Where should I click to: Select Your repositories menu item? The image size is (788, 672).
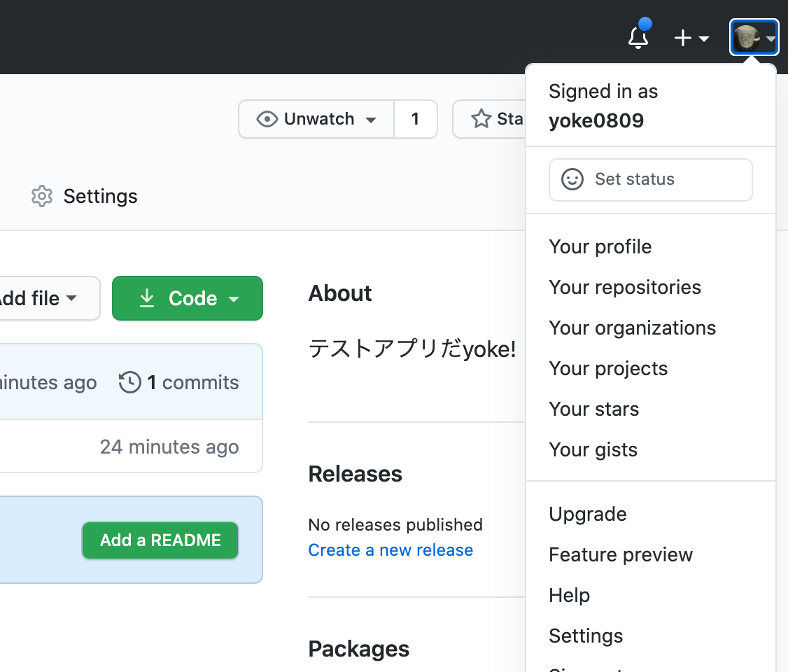point(651,288)
